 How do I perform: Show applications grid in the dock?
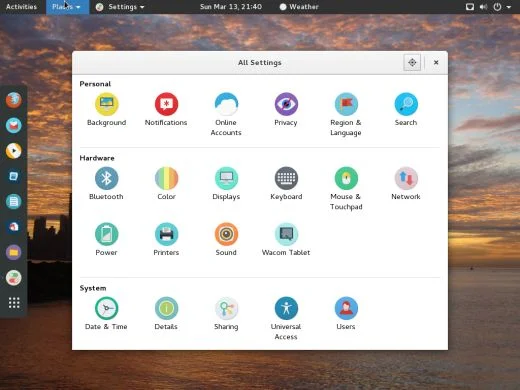point(14,303)
